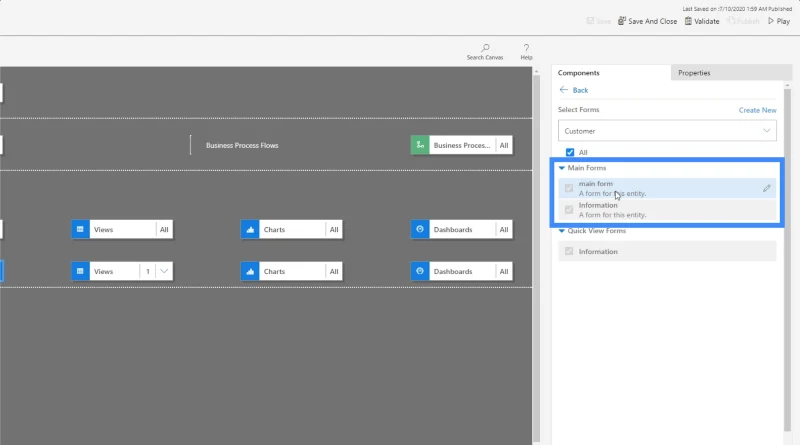
Task: Click the Save And Close icon
Action: pos(621,21)
